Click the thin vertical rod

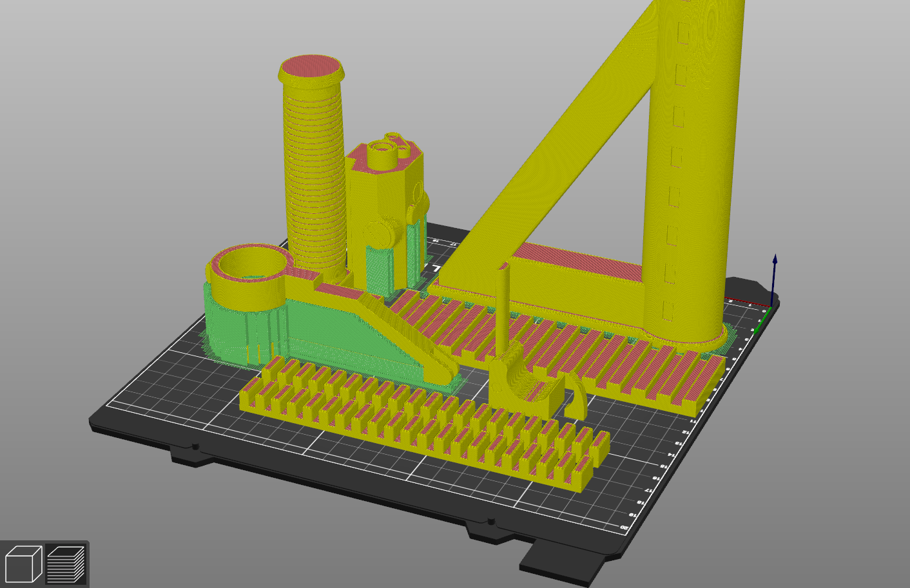502,309
